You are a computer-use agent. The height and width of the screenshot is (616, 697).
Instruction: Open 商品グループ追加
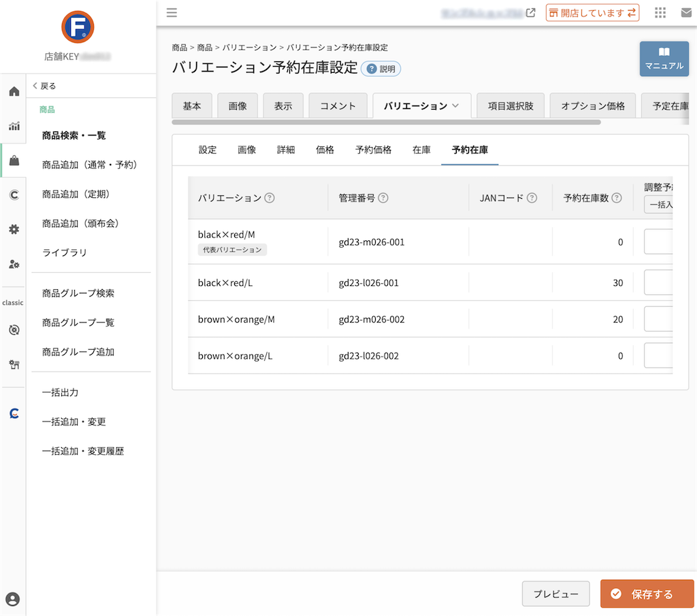[78, 352]
